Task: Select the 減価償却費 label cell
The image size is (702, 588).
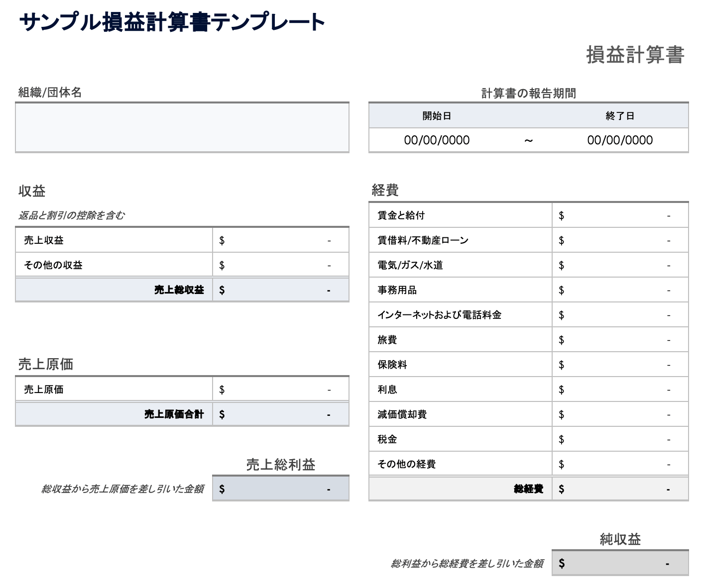Action: [461, 414]
